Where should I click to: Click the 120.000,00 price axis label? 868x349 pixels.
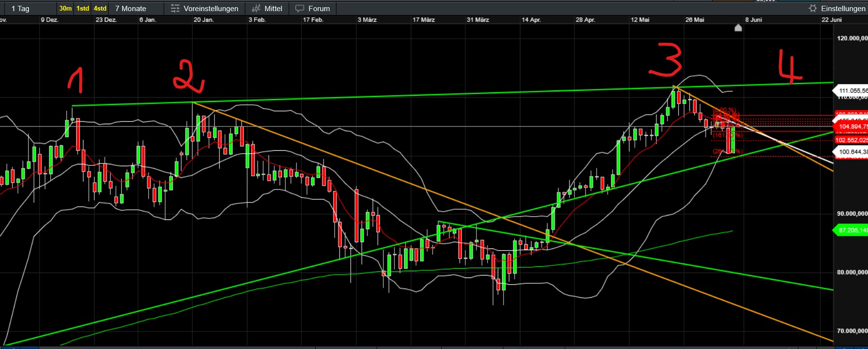(852, 39)
